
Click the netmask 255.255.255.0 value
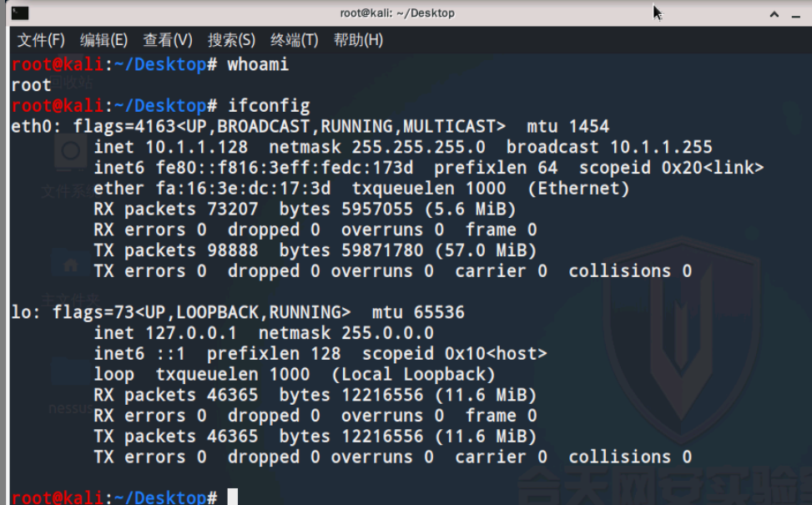418,147
